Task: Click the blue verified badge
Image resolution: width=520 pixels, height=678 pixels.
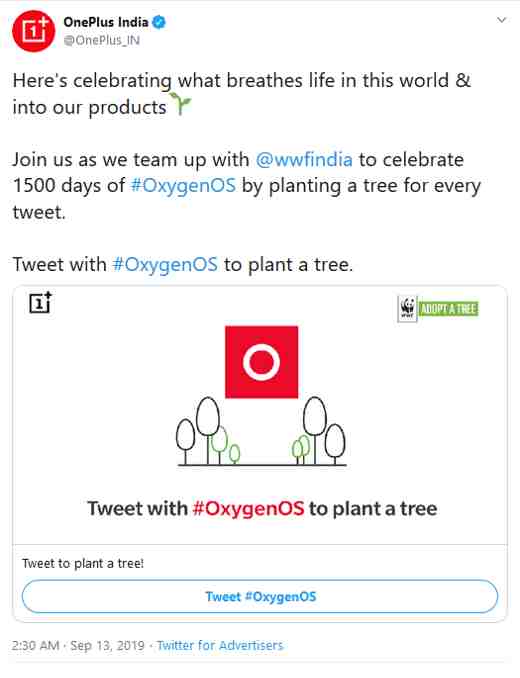Action: pyautogui.click(x=159, y=22)
